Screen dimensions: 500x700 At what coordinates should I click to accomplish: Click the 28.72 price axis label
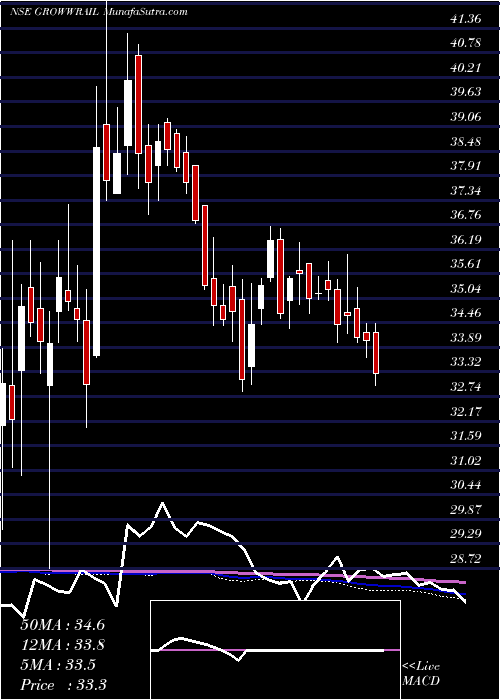466,558
